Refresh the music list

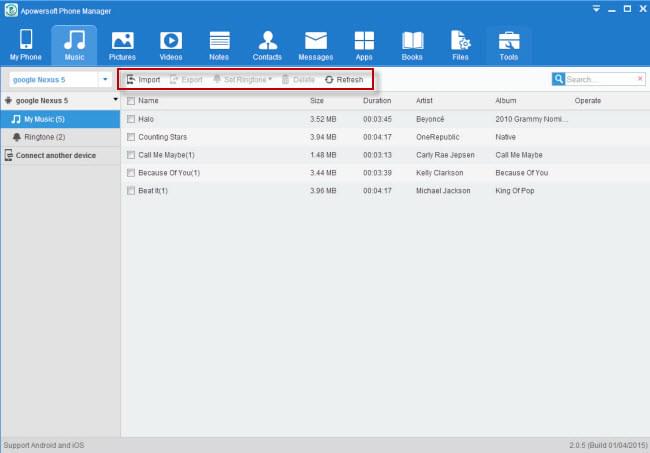(344, 80)
